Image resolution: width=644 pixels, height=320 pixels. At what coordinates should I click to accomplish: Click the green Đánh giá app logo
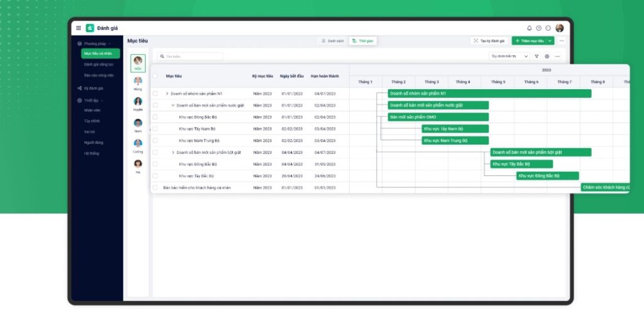coord(90,28)
